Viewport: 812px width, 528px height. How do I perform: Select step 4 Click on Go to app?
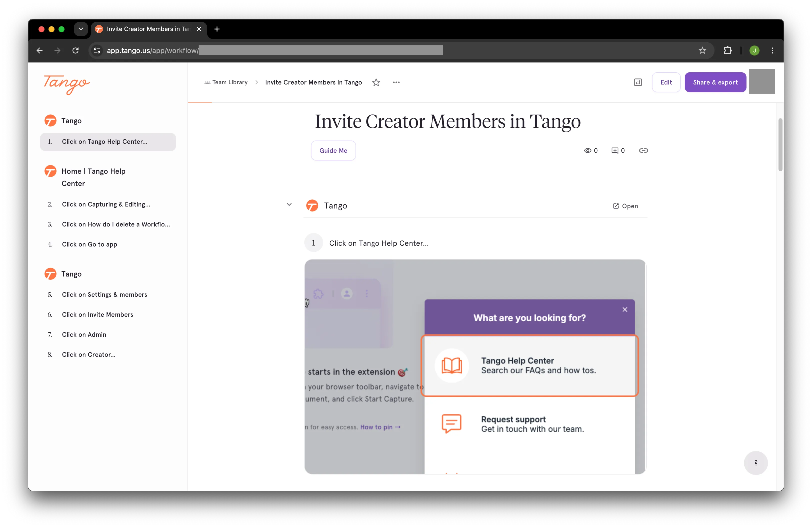tap(108, 244)
